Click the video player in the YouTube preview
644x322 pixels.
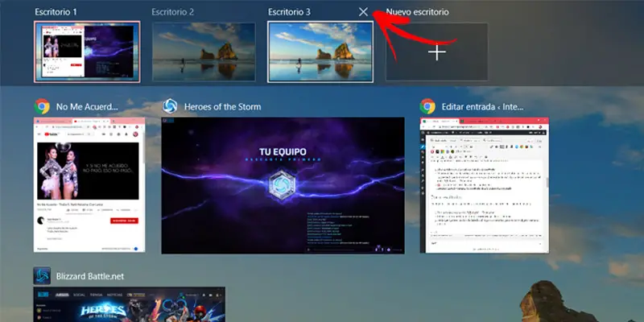point(88,171)
